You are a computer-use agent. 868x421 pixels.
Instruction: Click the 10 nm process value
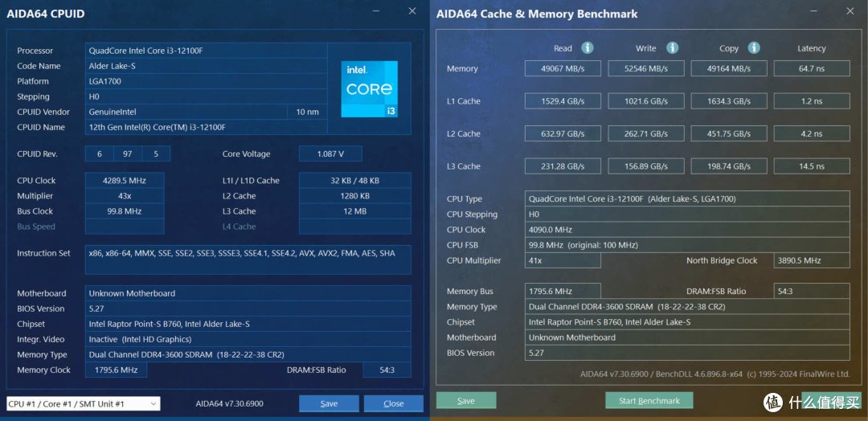pyautogui.click(x=308, y=112)
